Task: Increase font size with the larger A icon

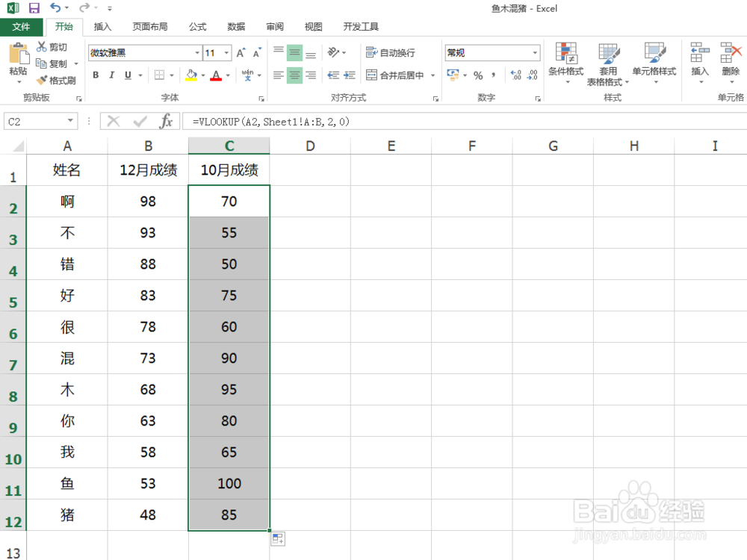Action: click(241, 52)
